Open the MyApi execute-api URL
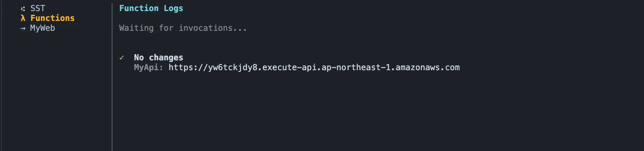 (x=314, y=67)
